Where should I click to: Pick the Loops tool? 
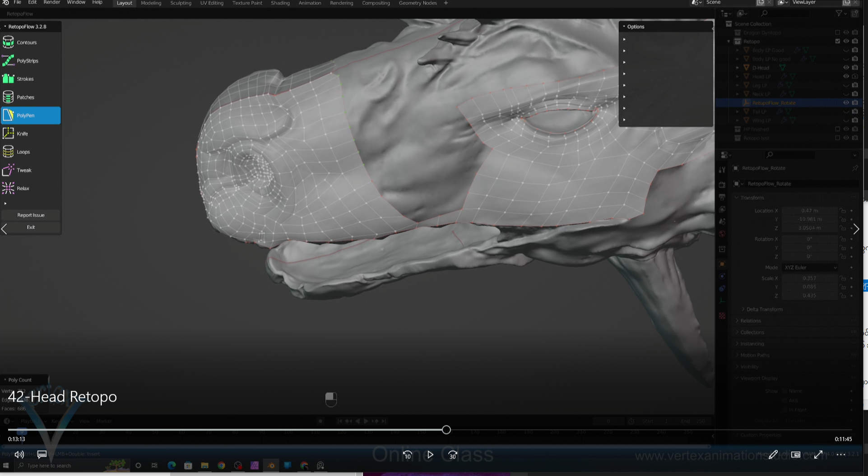[x=23, y=152]
